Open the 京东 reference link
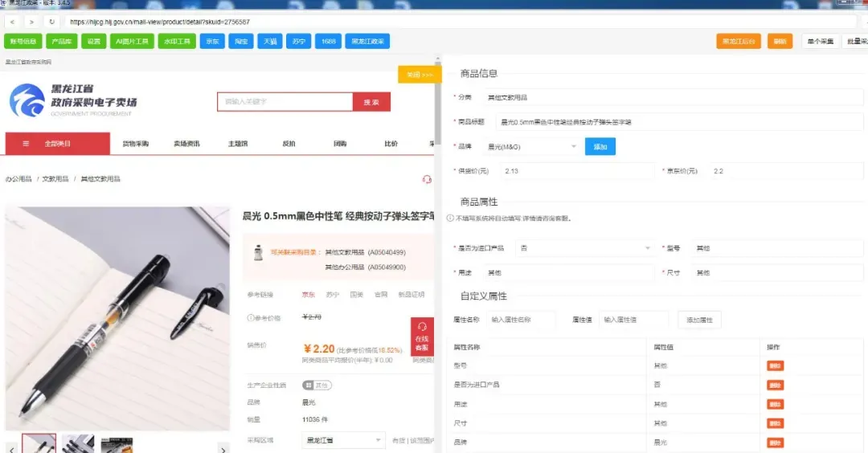The height and width of the screenshot is (453, 868). click(x=309, y=295)
